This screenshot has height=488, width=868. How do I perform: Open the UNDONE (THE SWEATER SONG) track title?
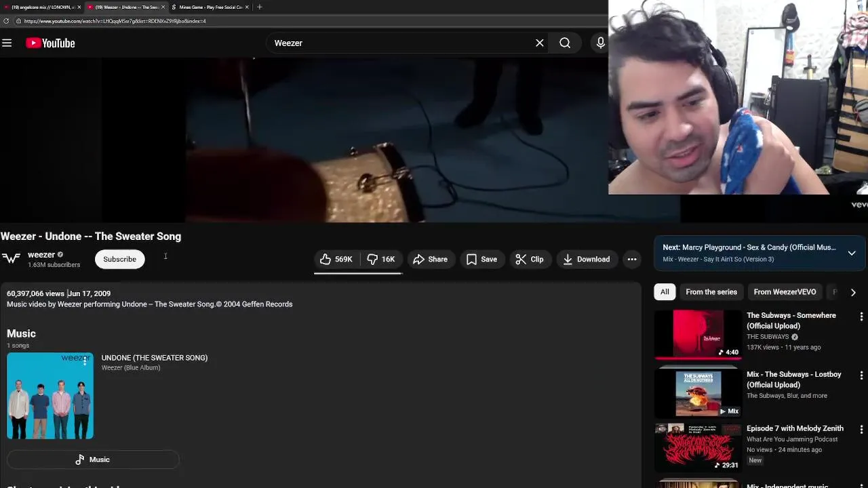pyautogui.click(x=155, y=358)
